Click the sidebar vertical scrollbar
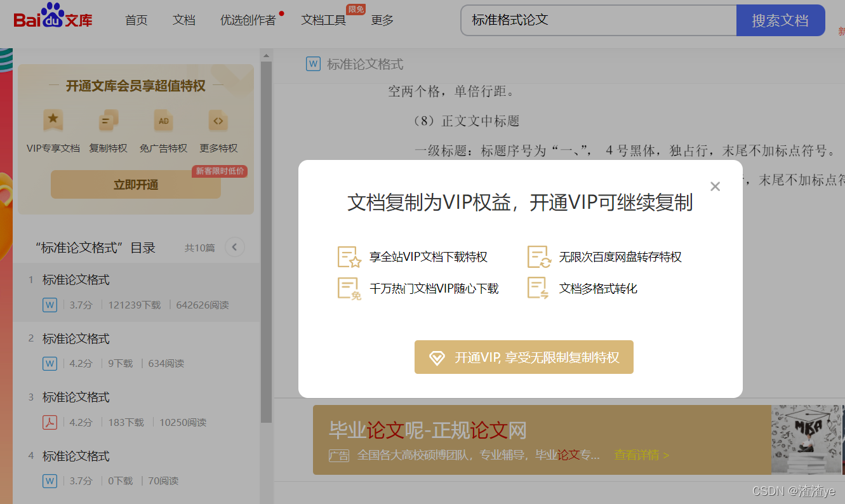The image size is (845, 504). click(x=266, y=241)
